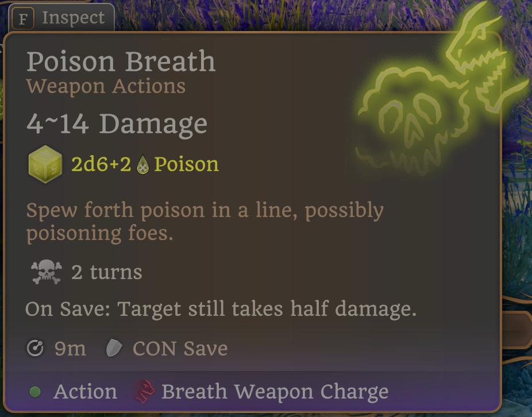
Task: Click the yellow Poison damage type label
Action: click(x=186, y=165)
